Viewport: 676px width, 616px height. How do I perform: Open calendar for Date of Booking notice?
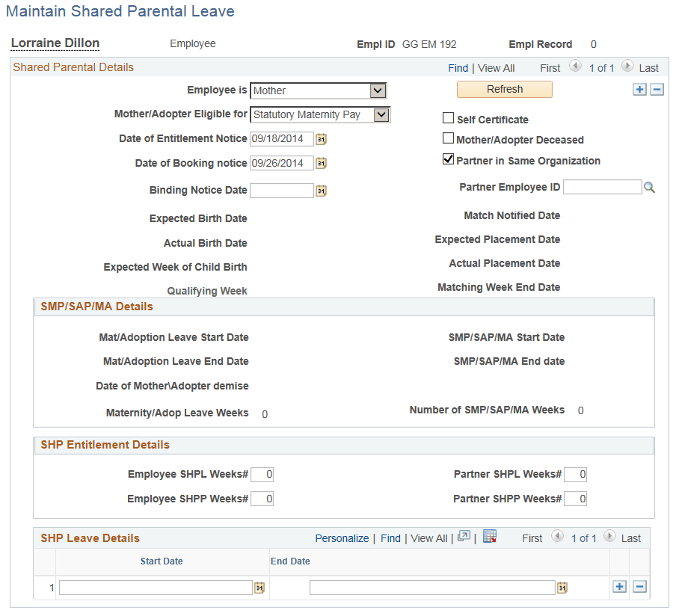pyautogui.click(x=321, y=164)
